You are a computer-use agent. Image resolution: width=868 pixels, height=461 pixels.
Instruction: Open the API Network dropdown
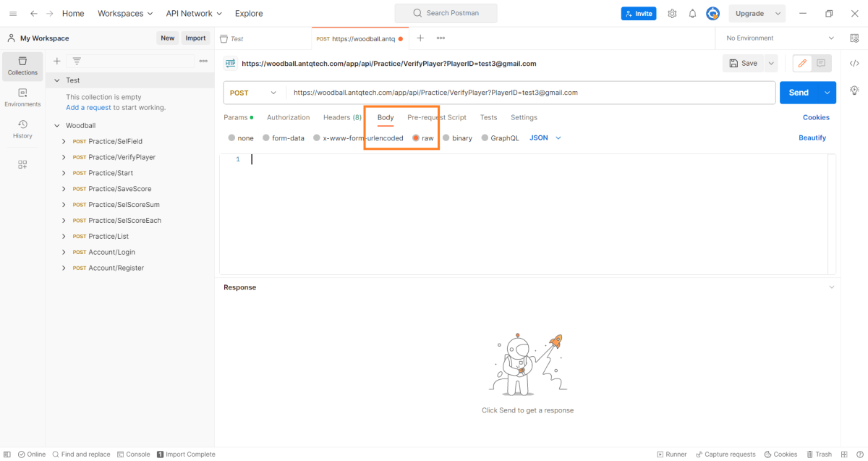click(194, 14)
